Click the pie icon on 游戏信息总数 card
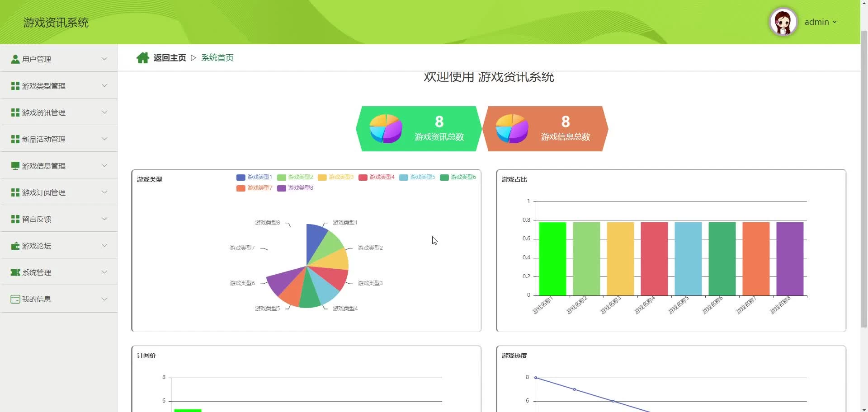The width and height of the screenshot is (868, 412). 512,128
